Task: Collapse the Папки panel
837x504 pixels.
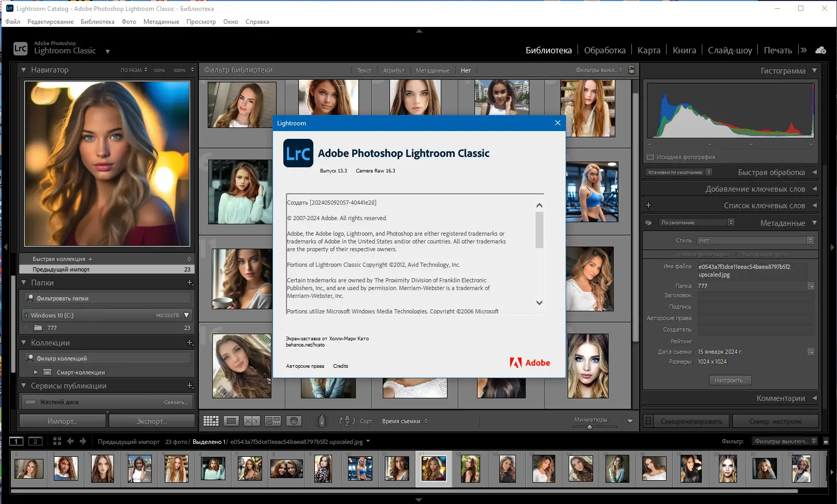Action: click(x=23, y=283)
